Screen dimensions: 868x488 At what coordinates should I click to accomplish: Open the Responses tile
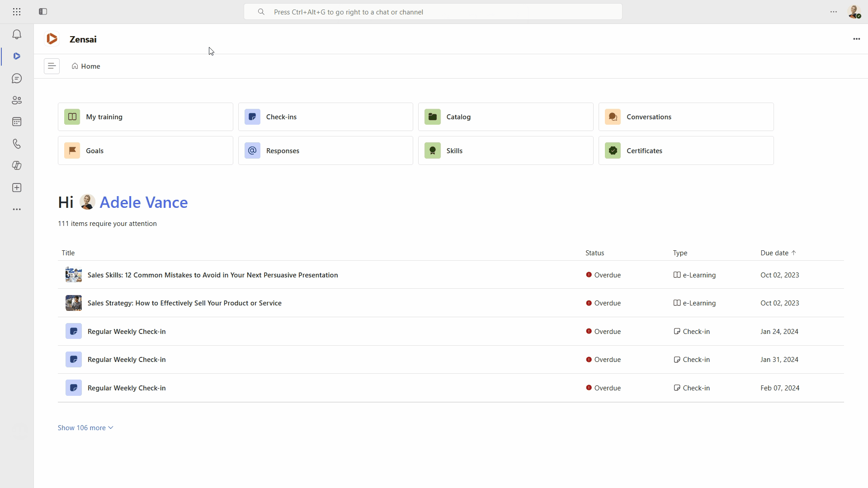(325, 150)
